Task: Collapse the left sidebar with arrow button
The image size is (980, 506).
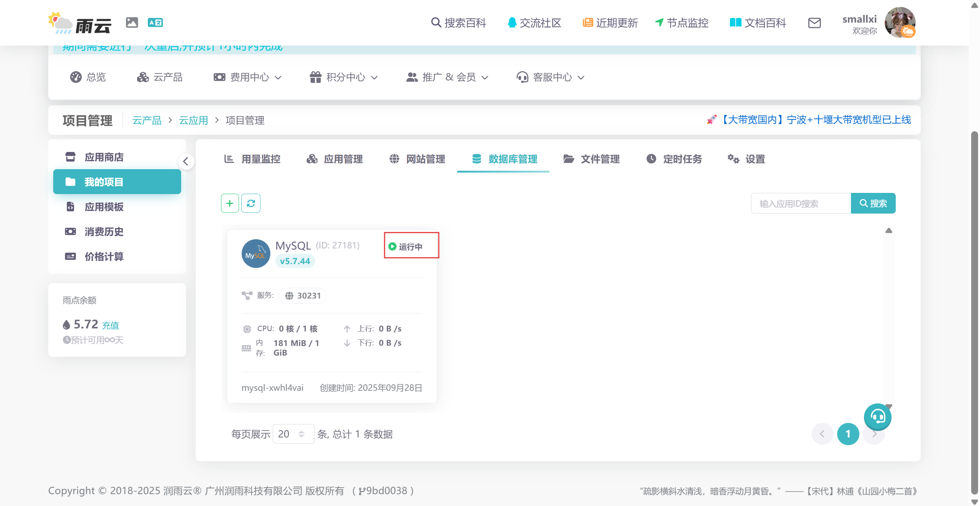Action: tap(186, 161)
